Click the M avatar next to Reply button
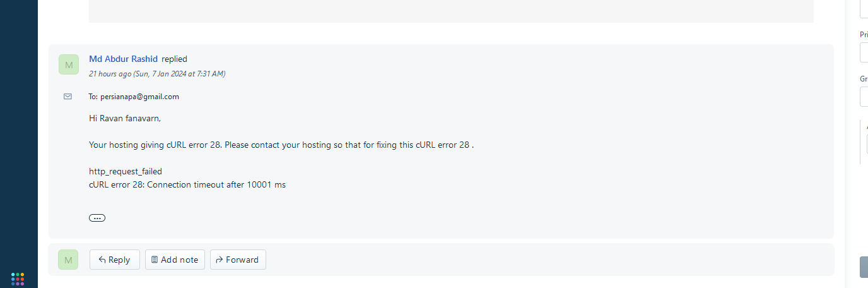 pos(68,260)
